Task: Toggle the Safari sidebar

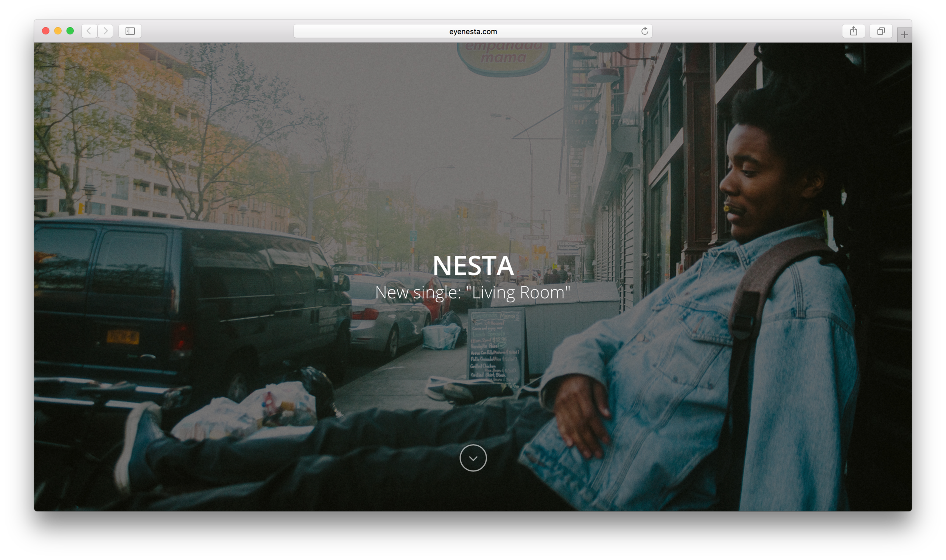Action: (130, 31)
